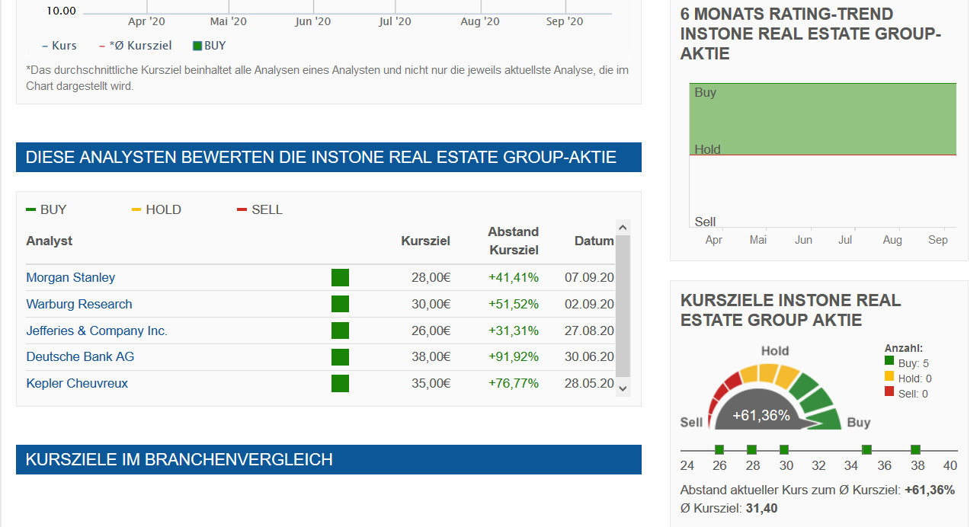The width and height of the screenshot is (980, 527).
Task: Toggle the Ø Kursziel legend entry
Action: pyautogui.click(x=136, y=46)
